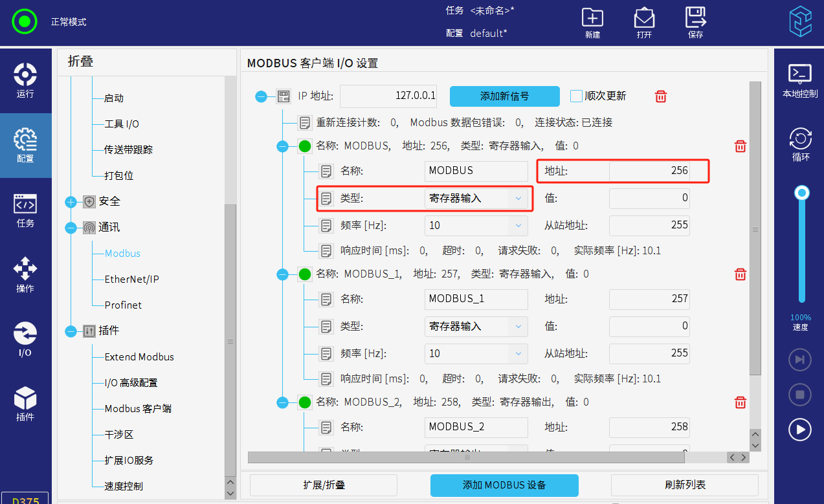Delete the 127.0.0.1 device with trash icon
This screenshot has height=504, width=824.
661,96
